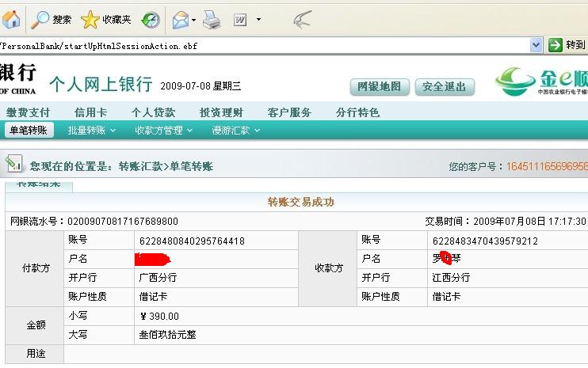Click the 金e顺 logo
588x368 pixels.
click(x=542, y=81)
